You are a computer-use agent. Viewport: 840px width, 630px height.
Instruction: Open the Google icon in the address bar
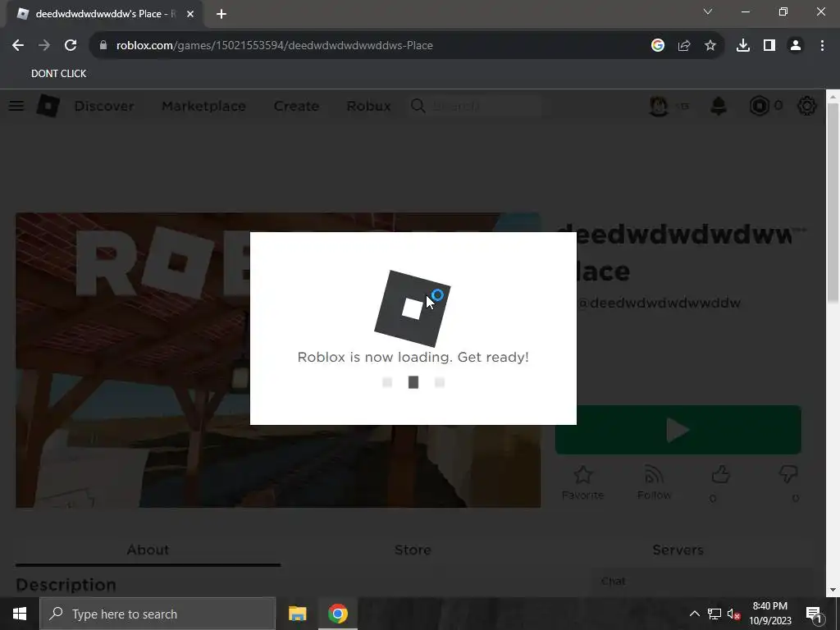(658, 46)
